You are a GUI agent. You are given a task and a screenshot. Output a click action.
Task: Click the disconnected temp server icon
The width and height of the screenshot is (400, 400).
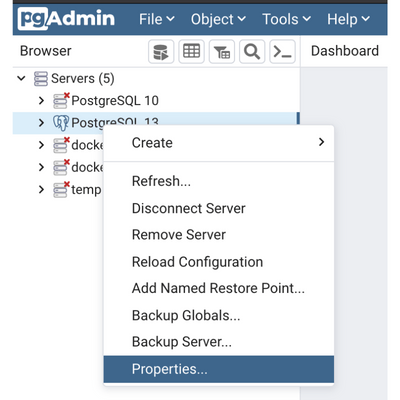point(61,189)
